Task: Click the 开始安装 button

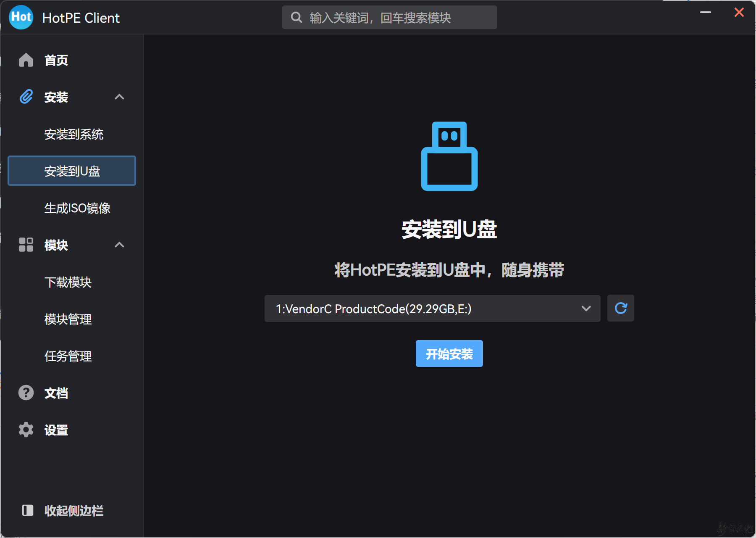Action: tap(449, 353)
